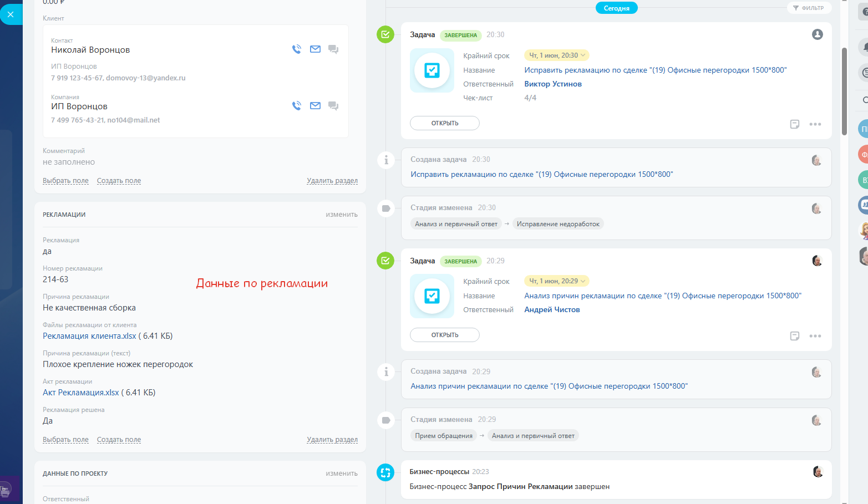Click изменить in Данные по проекту section
This screenshot has height=504, width=868.
[342, 474]
